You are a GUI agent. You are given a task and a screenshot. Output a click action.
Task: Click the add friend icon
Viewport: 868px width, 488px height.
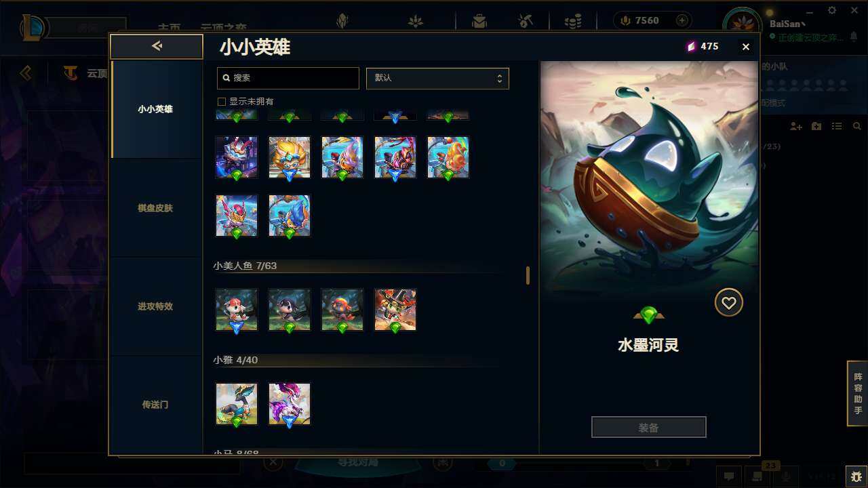(796, 127)
